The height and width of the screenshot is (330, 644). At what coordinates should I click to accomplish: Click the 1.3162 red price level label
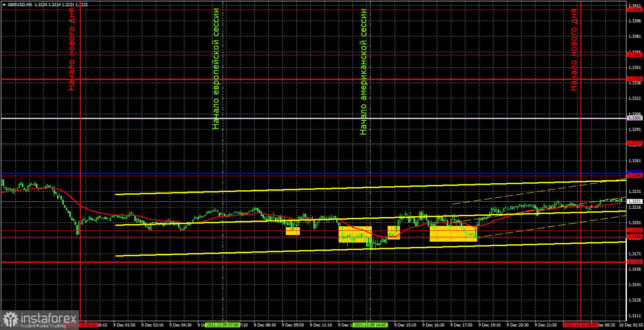(x=635, y=262)
